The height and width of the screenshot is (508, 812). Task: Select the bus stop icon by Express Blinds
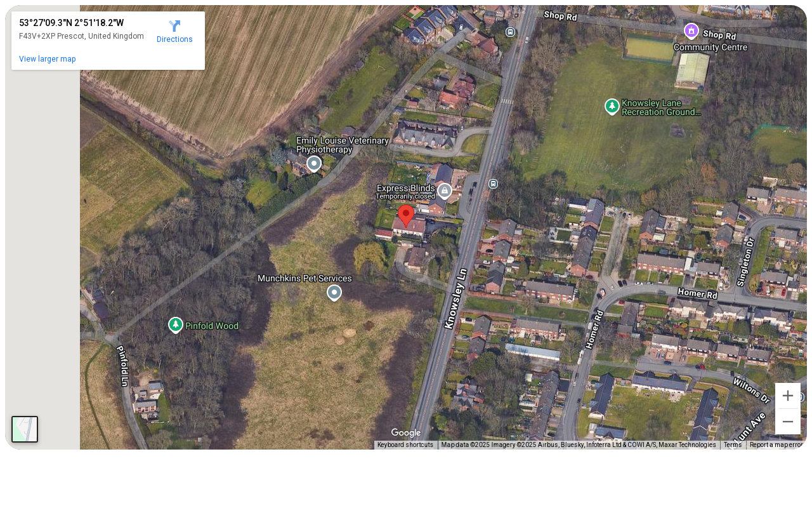click(493, 184)
